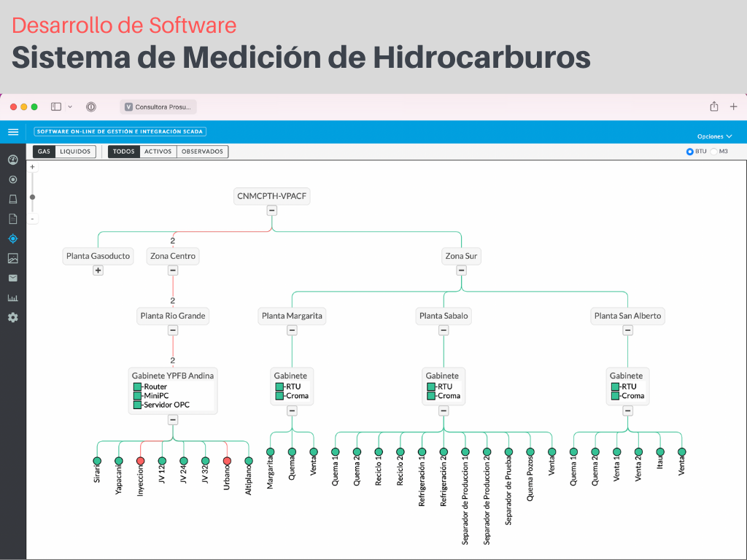Collapse the CNMCPTH-VPACF root node
Screen dimensions: 747x560
pos(271,210)
